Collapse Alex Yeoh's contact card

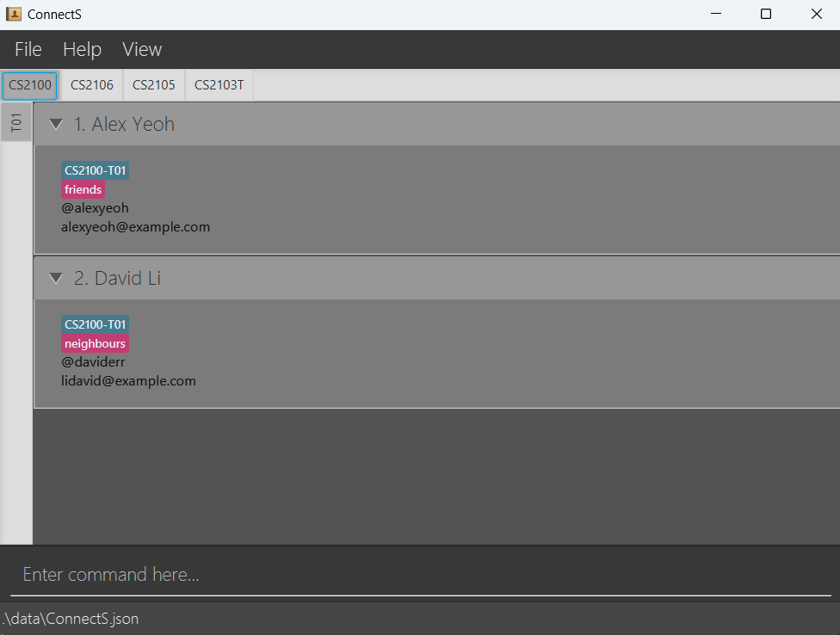pyautogui.click(x=56, y=123)
